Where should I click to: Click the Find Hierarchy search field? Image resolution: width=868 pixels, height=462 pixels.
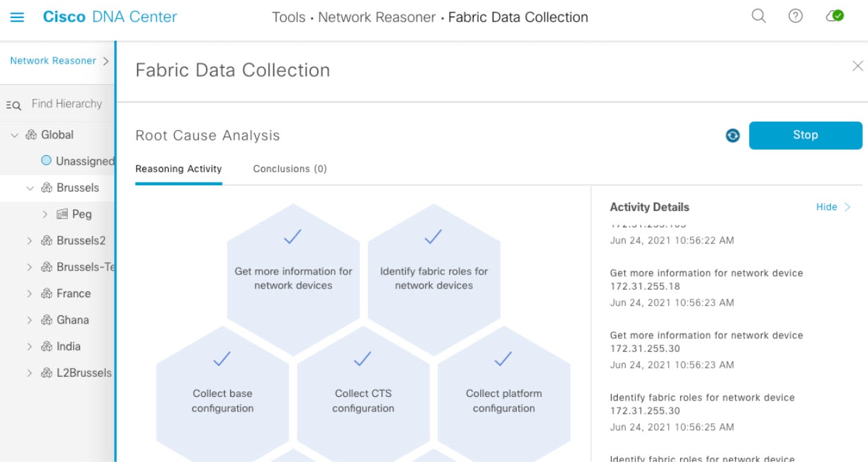pyautogui.click(x=67, y=104)
